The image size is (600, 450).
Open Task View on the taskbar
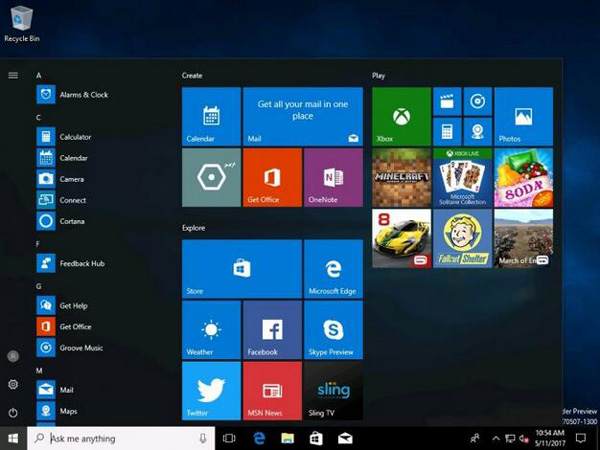click(229, 439)
